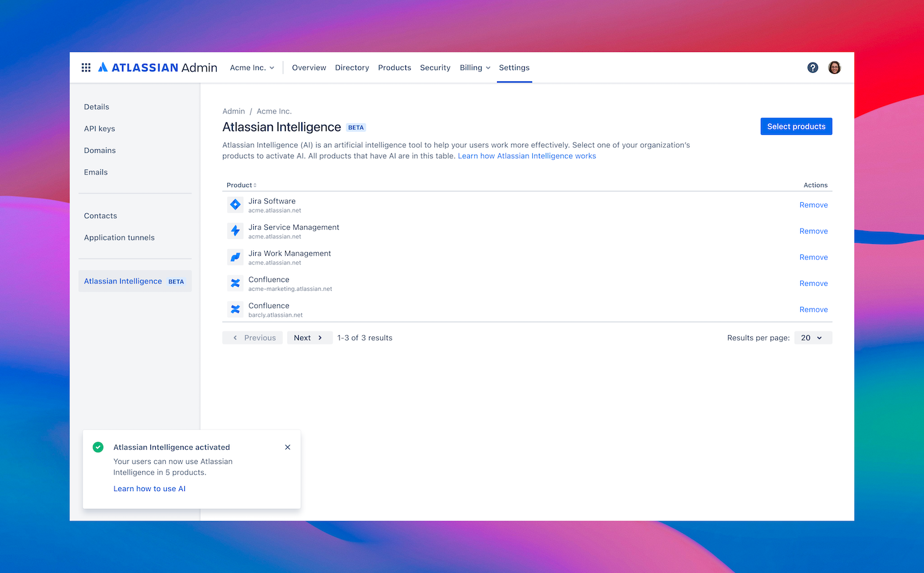The width and height of the screenshot is (924, 573).
Task: Click the Jira Service Management lightning icon
Action: 235,230
